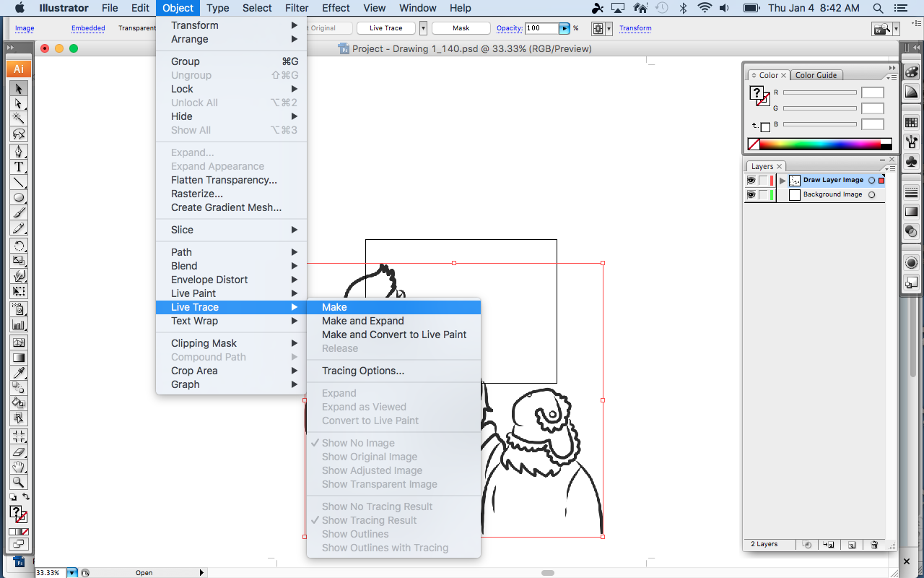Toggle lock box of Draw Layer Image
Screen dimensions: 924x578
point(763,181)
